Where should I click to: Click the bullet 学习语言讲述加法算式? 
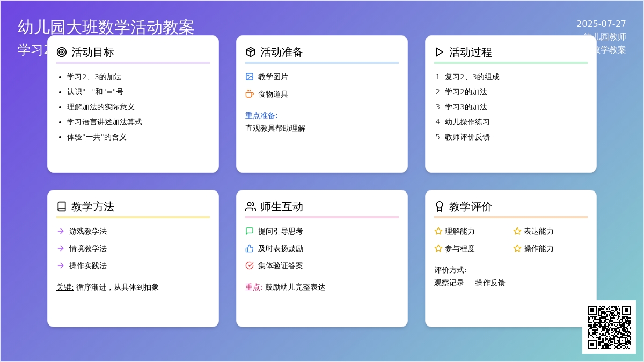[x=105, y=122]
